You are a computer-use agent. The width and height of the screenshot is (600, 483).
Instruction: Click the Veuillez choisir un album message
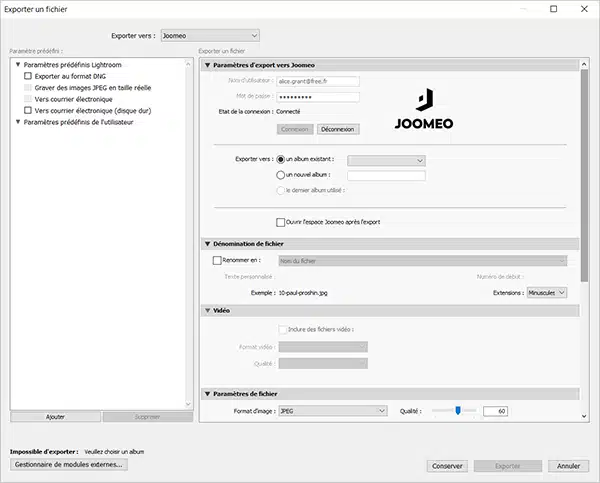(114, 452)
